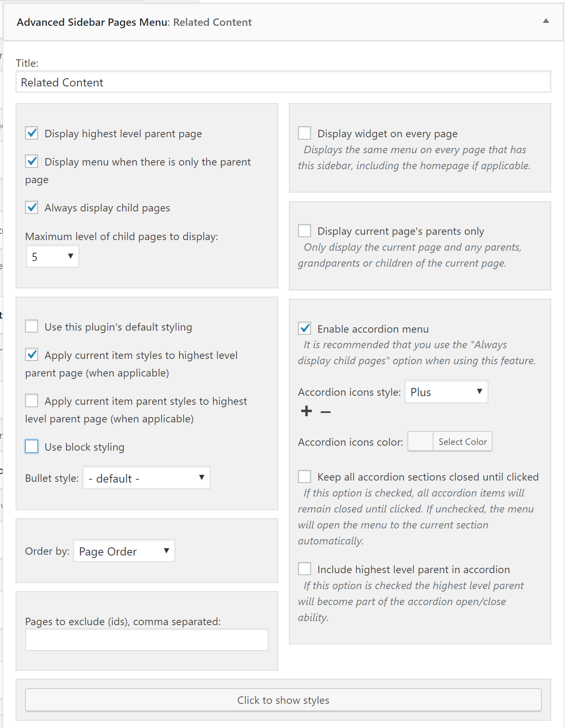Open the Order by dropdown
The image size is (568, 728).
click(x=123, y=551)
